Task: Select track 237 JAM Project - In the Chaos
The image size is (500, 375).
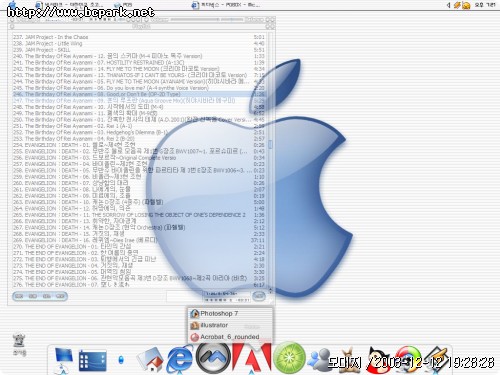Action: click(139, 37)
